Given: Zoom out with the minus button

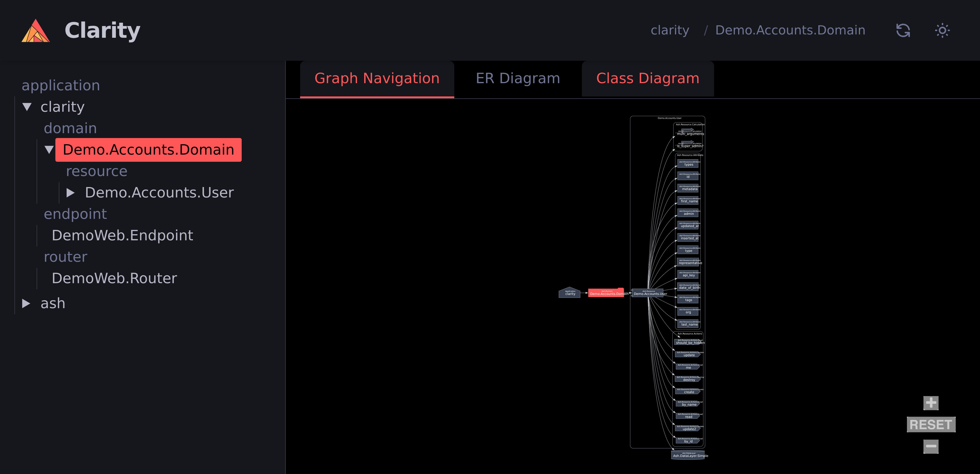Looking at the screenshot, I should tap(930, 446).
